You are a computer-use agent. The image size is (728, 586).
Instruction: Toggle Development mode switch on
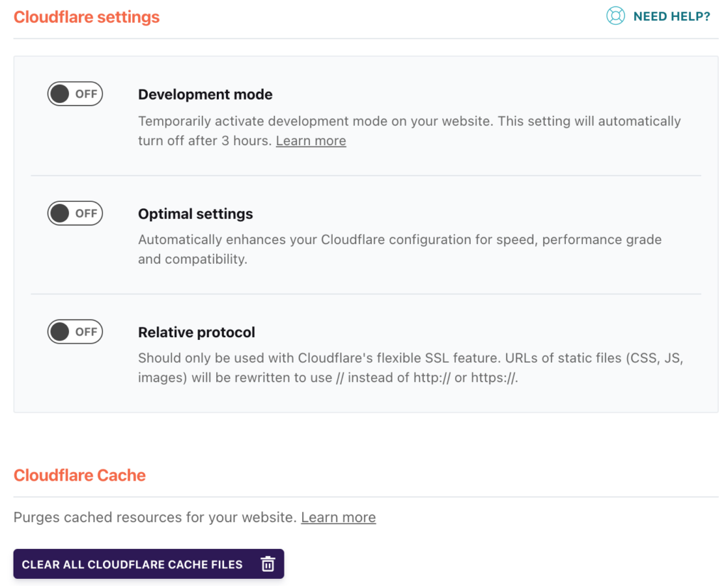tap(75, 94)
